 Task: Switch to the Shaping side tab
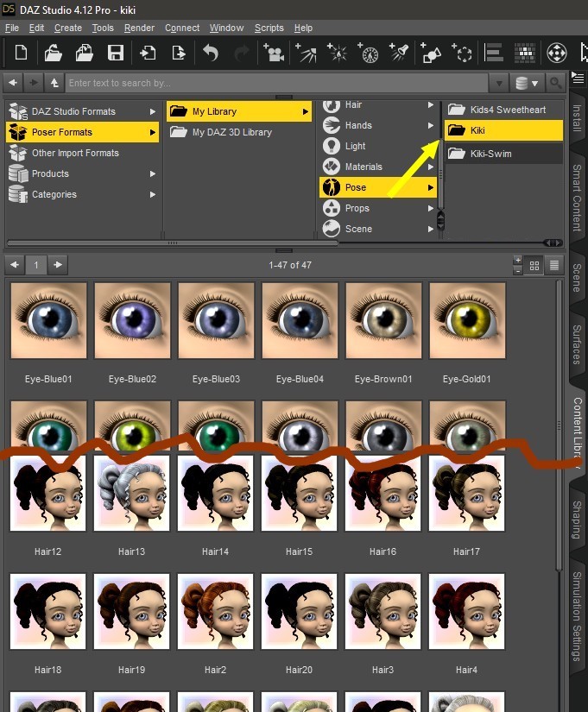pyautogui.click(x=577, y=520)
